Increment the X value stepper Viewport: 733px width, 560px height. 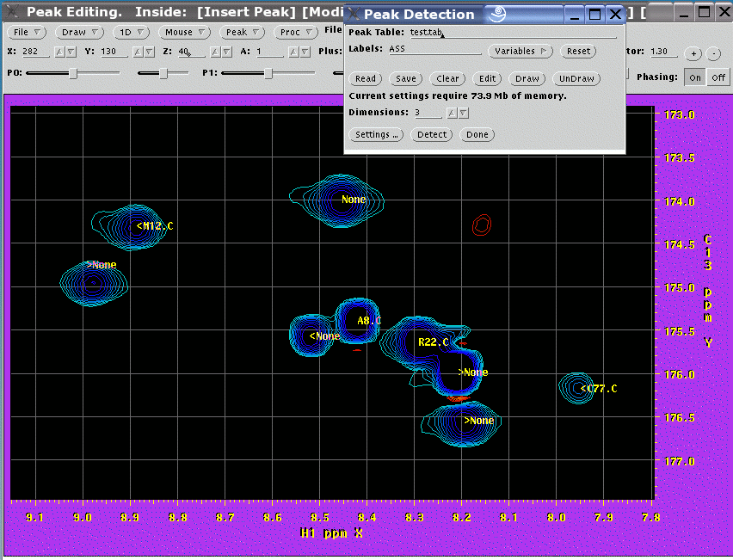[59, 52]
